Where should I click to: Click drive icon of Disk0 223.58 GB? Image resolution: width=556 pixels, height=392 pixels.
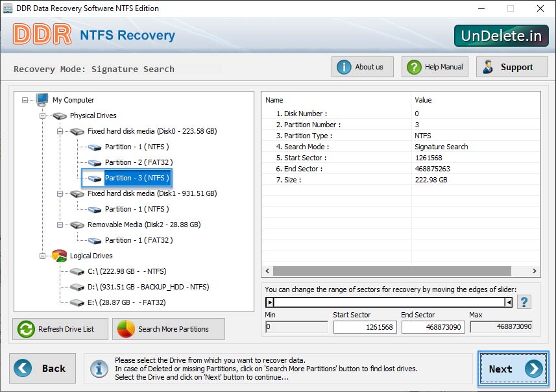pyautogui.click(x=77, y=132)
